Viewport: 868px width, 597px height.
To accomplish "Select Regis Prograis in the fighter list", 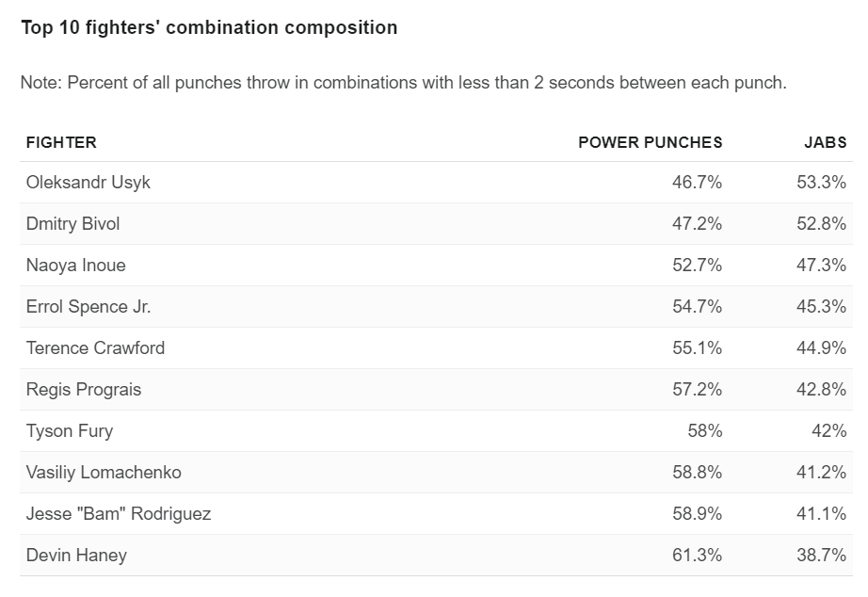I will tap(84, 389).
